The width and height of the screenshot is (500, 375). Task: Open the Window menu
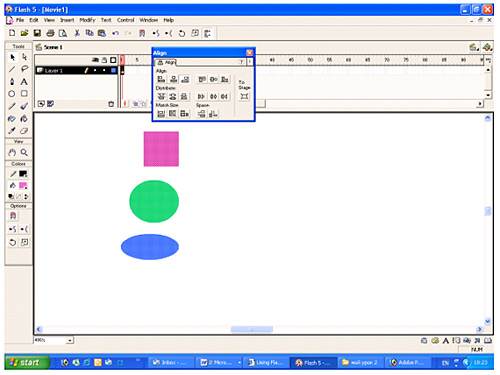pos(148,20)
